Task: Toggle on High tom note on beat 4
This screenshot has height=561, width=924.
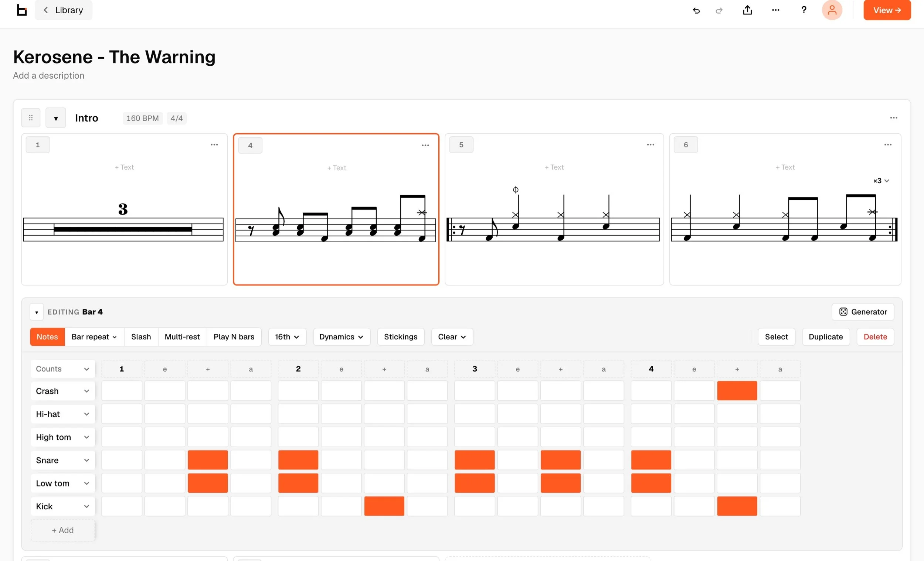Action: tap(651, 437)
